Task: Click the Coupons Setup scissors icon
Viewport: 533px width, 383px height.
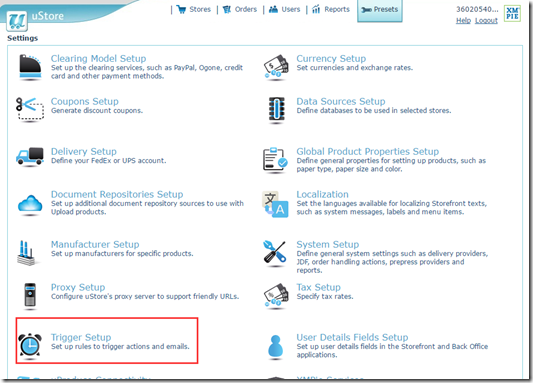Action: tap(30, 109)
